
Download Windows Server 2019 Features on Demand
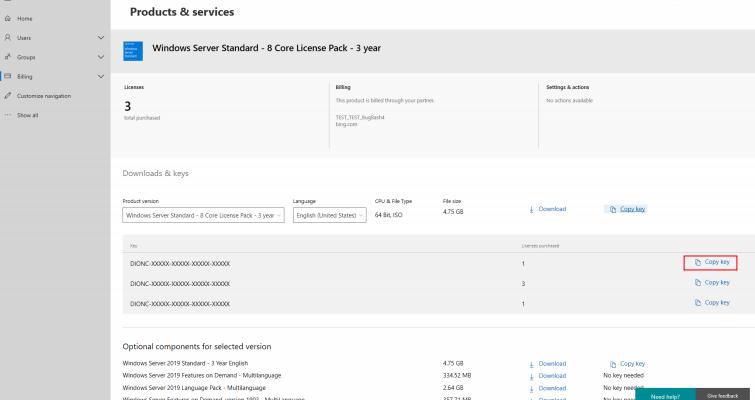[x=552, y=375]
